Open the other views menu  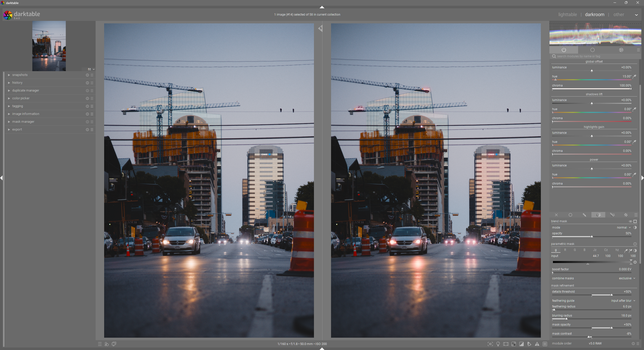[619, 15]
